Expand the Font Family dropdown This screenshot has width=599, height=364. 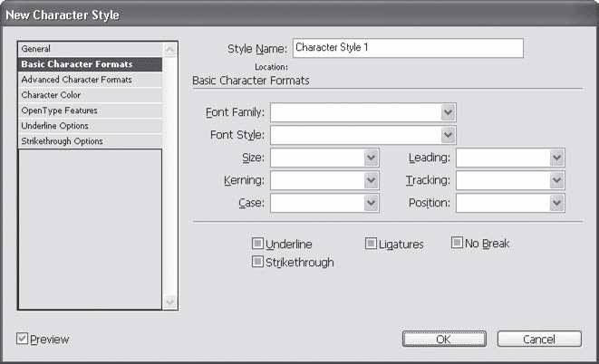(448, 112)
